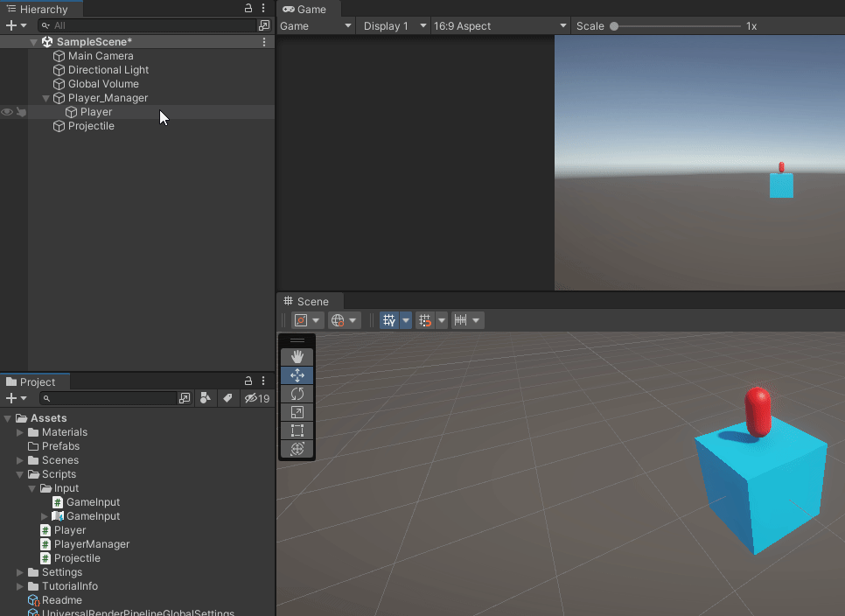Screen dimensions: 845x616
Task: Open the Display 1 dropdown
Action: coord(393,25)
